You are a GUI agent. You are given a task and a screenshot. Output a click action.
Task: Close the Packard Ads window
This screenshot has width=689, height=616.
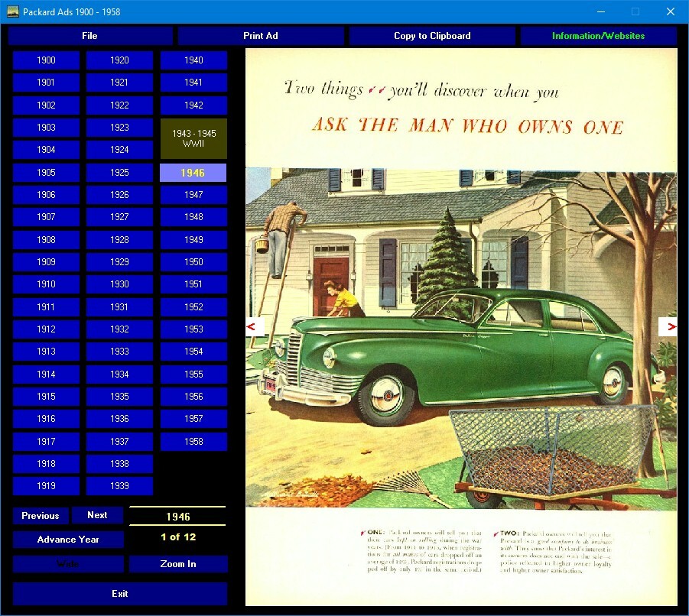pos(670,12)
